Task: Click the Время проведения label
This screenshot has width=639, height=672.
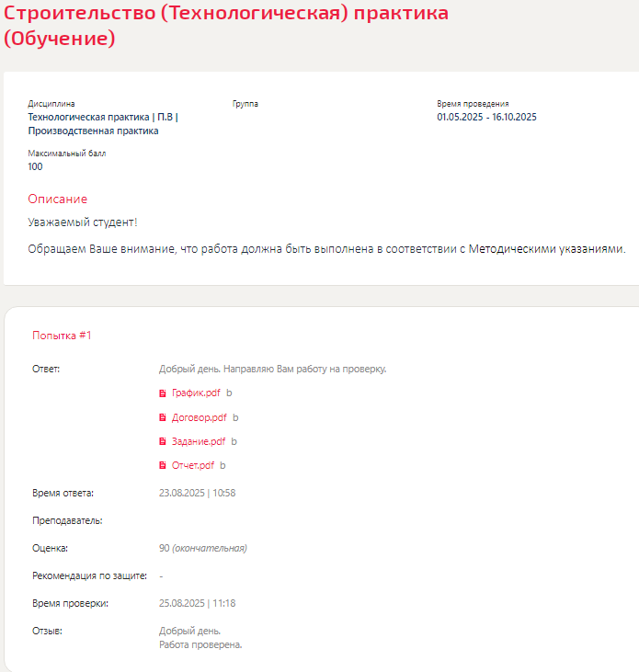Action: click(473, 104)
